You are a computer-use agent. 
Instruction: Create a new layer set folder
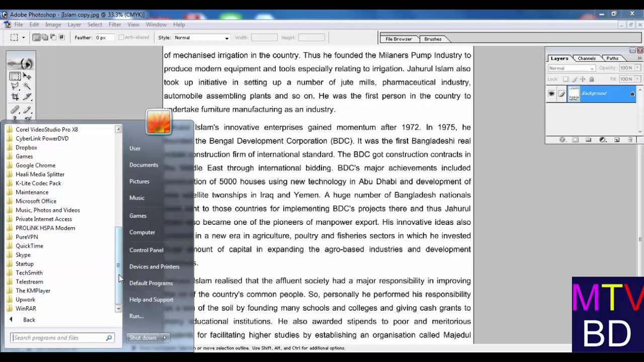588,140
